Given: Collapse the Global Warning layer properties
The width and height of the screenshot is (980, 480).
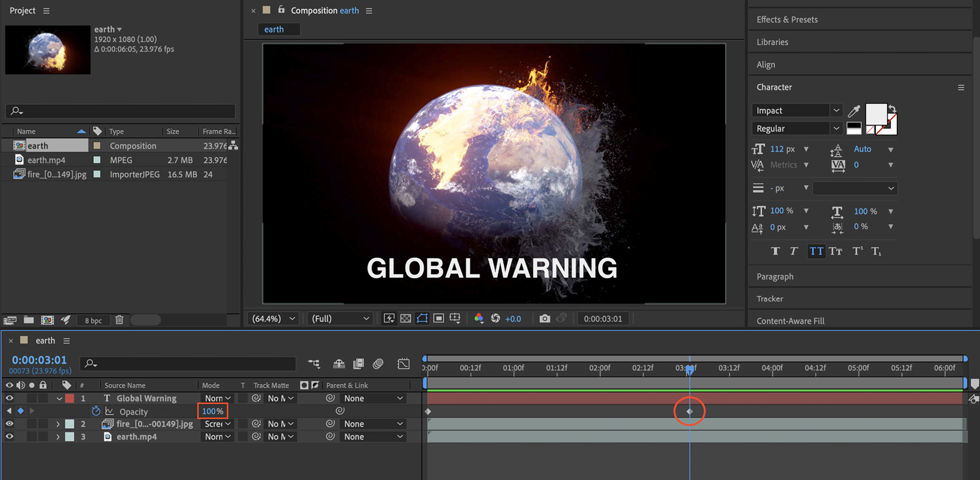Looking at the screenshot, I should click(59, 398).
